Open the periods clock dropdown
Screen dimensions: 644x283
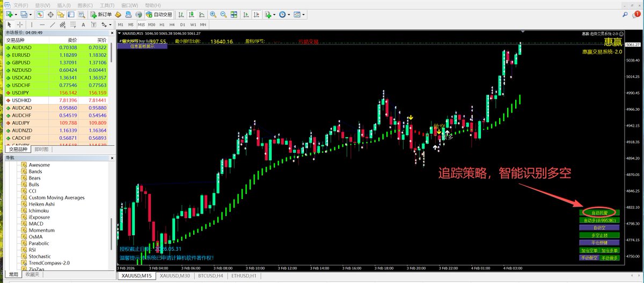pos(284,14)
